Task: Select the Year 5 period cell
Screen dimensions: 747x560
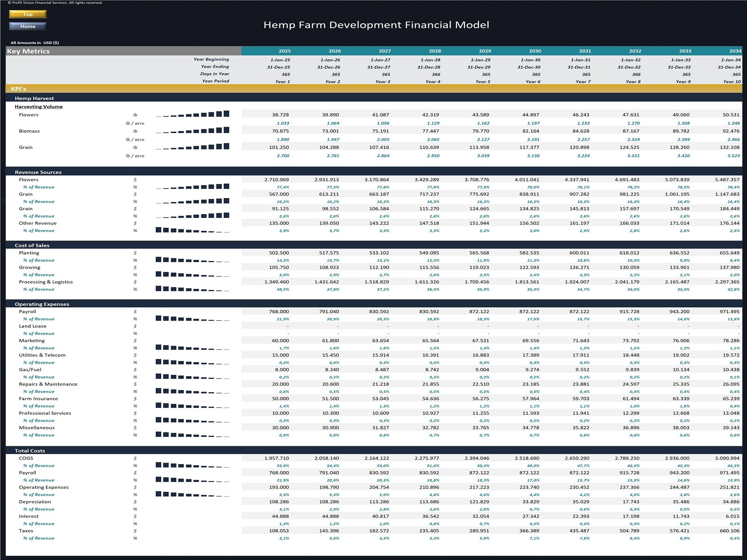Action: pyautogui.click(x=483, y=82)
